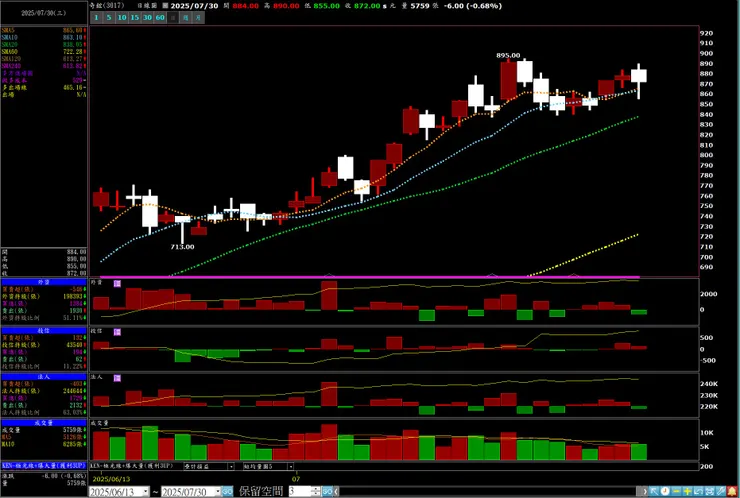Select the 60-minute timeframe button
740x498 pixels.
pos(160,17)
